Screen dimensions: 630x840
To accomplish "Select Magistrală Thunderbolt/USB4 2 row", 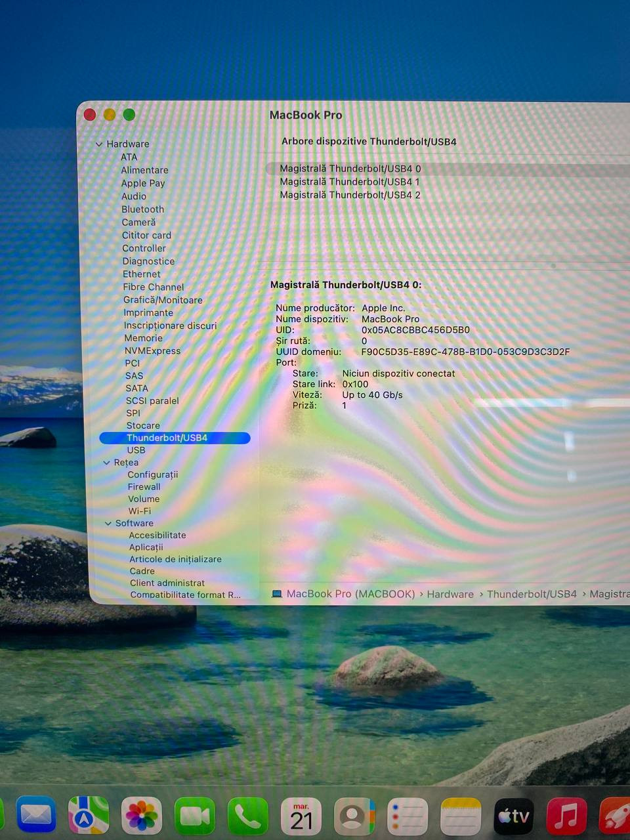I will tap(350, 195).
